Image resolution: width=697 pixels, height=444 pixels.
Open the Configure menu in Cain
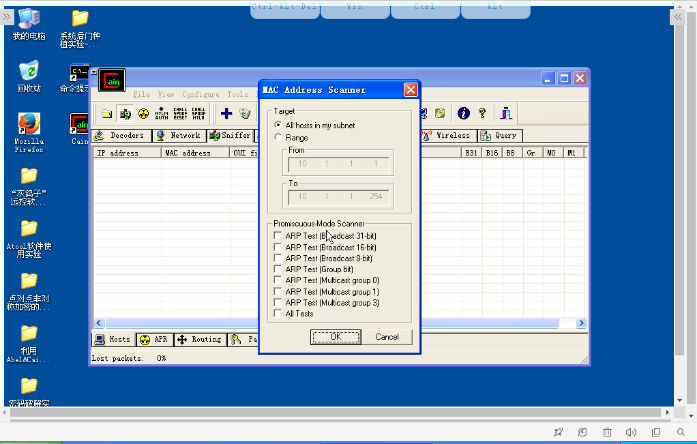coord(200,94)
